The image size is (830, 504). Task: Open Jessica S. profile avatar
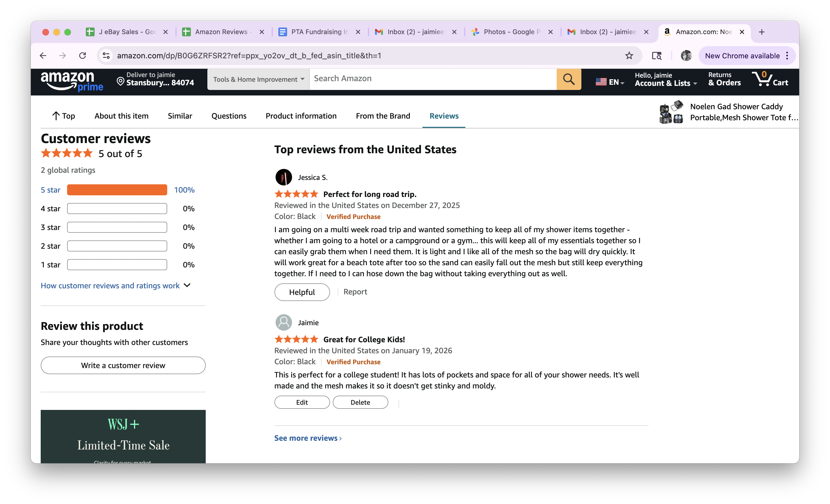point(284,177)
